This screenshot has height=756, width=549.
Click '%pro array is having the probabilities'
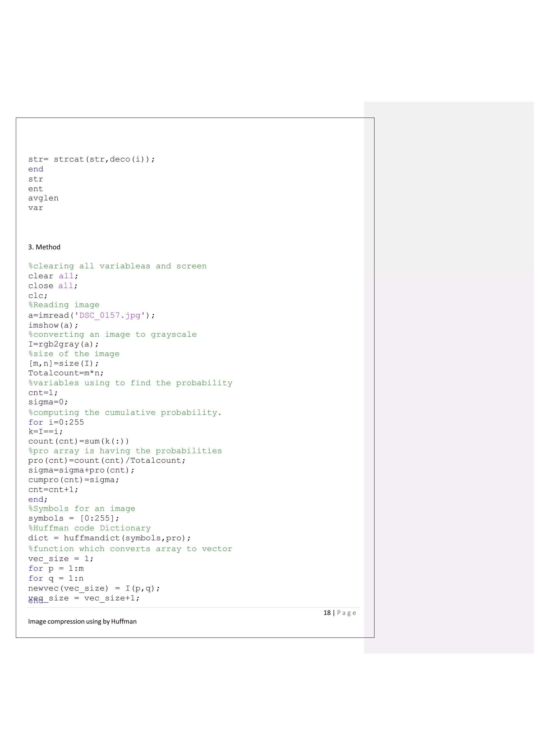pos(125,451)
